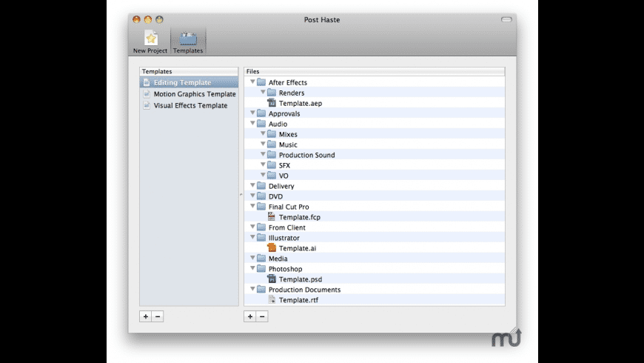The image size is (644, 363).
Task: Click the Production Sound folder icon
Action: (x=272, y=155)
